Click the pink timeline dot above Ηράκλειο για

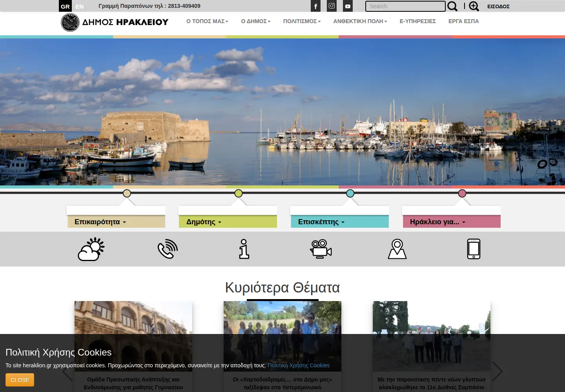click(462, 193)
